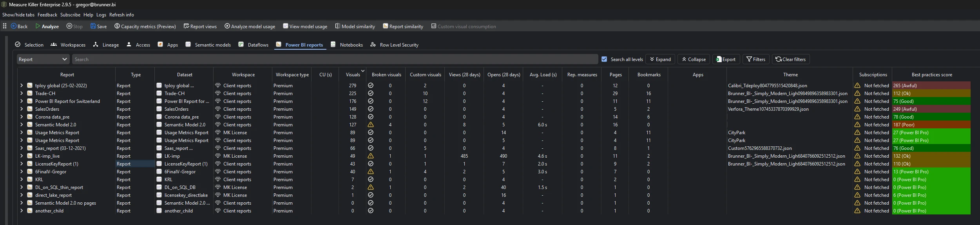Click the Export button
Viewport: 980px width, 225px height.
(726, 59)
